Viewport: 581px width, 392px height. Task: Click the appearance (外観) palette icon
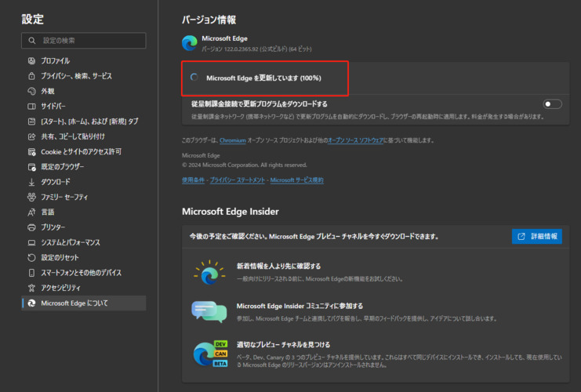(31, 91)
